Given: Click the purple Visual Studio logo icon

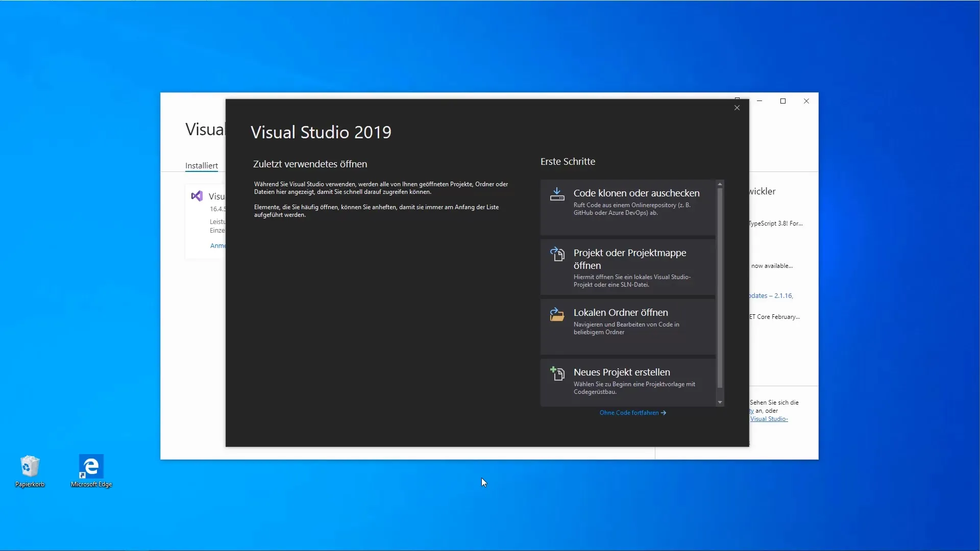Looking at the screenshot, I should click(x=197, y=196).
